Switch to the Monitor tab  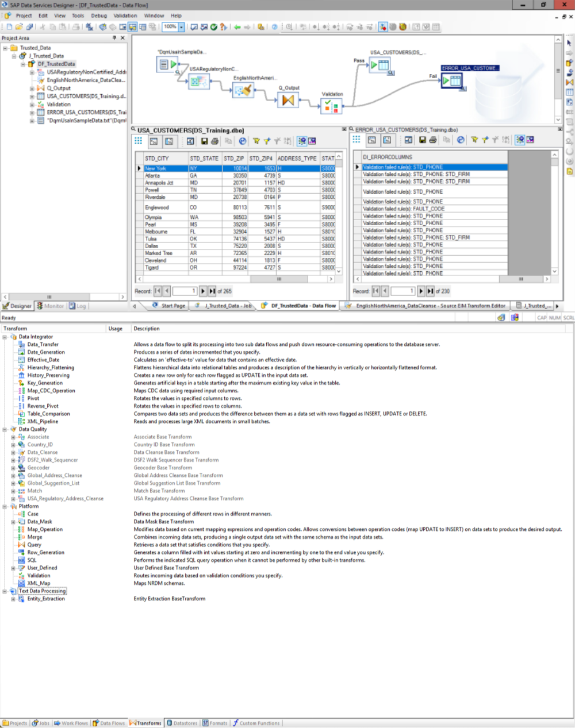[51, 306]
